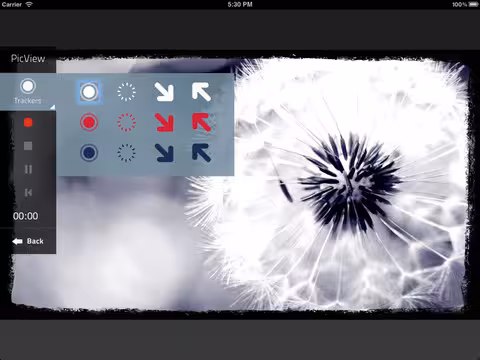Pause playback with the pause button
Screen dimensions: 480x360
[x=28, y=169]
